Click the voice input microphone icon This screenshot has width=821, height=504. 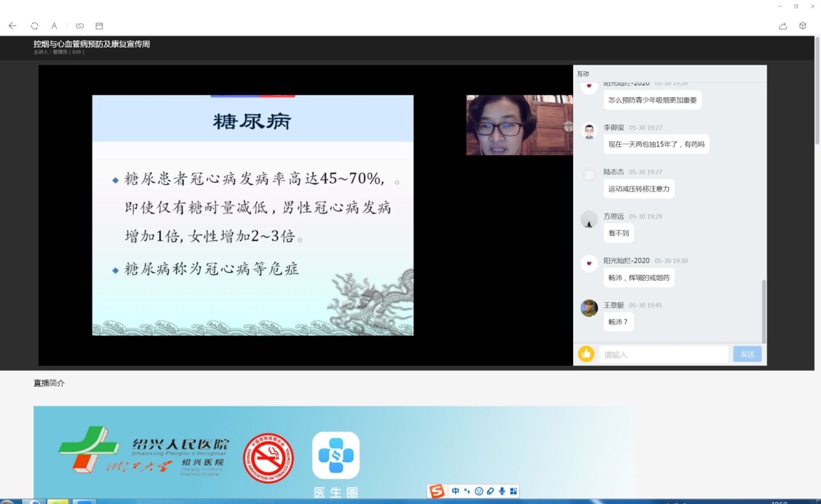[502, 491]
